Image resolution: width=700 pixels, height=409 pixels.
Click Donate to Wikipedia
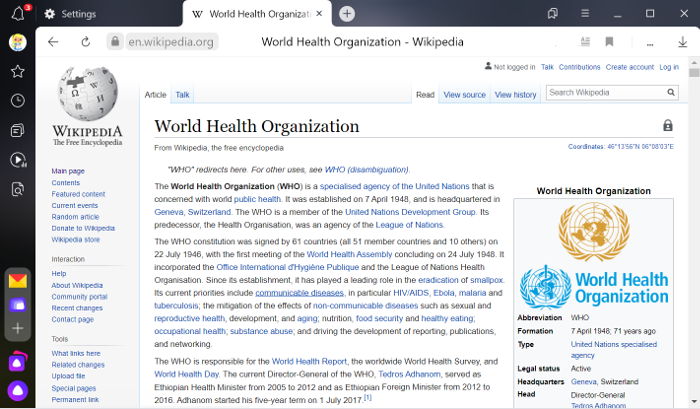click(83, 228)
